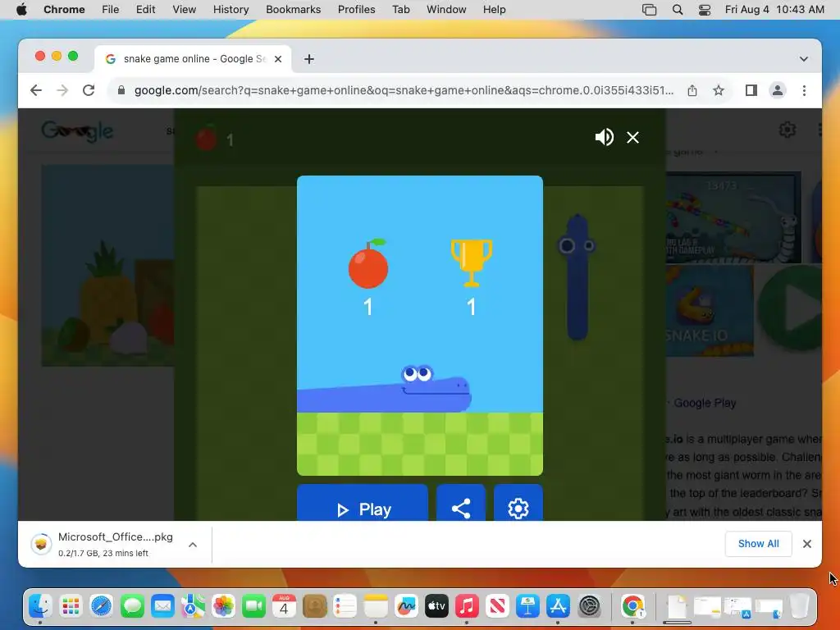This screenshot has width=840, height=630.
Task: Reload the current page
Action: 89,90
